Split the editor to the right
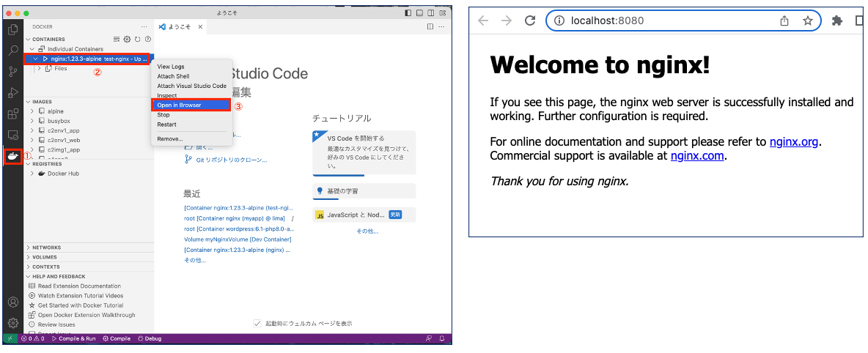Screen dimensions: 868x353 [x=430, y=26]
